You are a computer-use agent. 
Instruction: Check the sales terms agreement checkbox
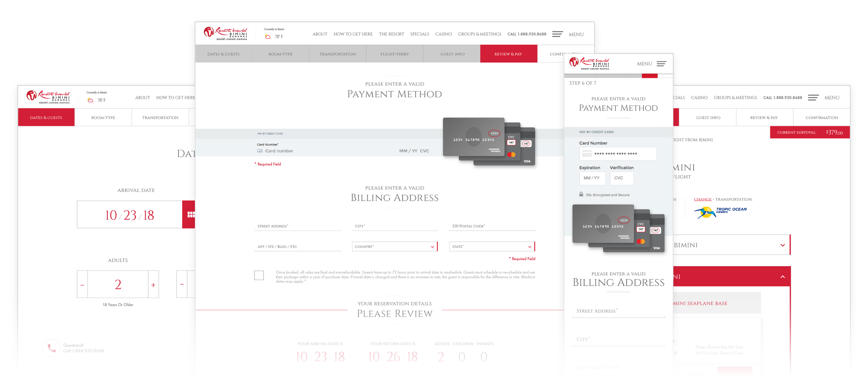pos(259,275)
